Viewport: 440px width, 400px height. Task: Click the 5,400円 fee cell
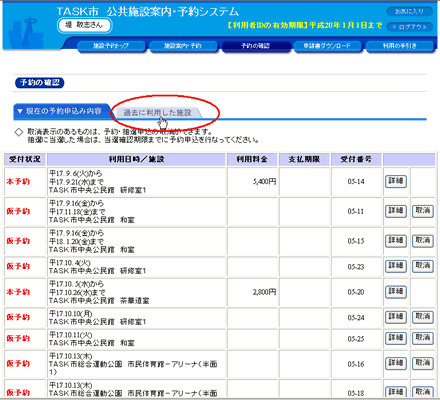pyautogui.click(x=252, y=182)
